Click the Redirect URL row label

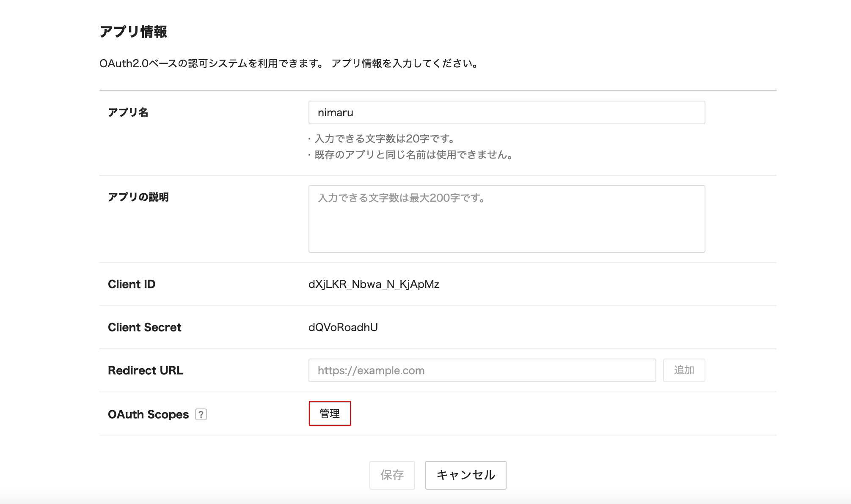[x=146, y=370]
